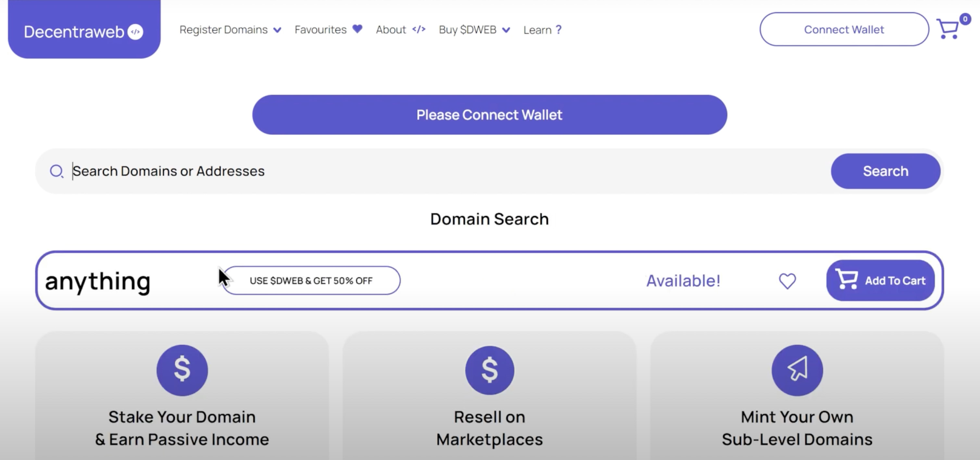Open the Buy $DWEB dropdown menu
The image size is (980, 460).
pyautogui.click(x=468, y=30)
